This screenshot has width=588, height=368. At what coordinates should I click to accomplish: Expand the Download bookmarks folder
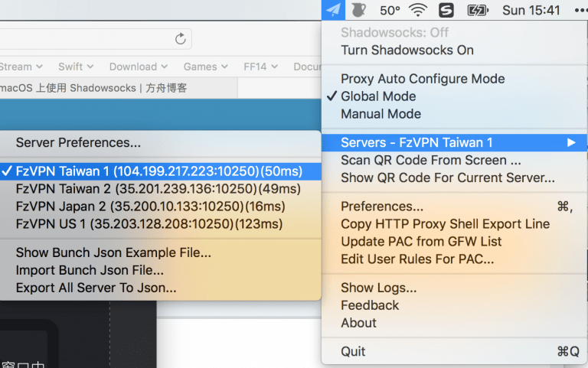(x=139, y=67)
